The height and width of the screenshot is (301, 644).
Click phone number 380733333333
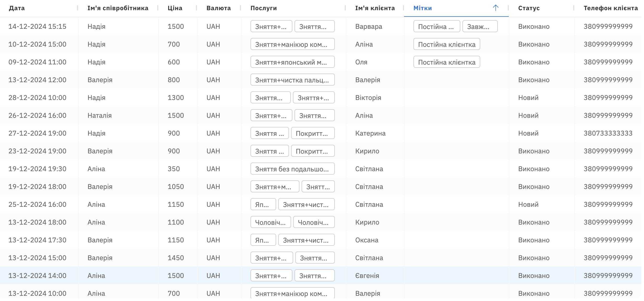click(x=608, y=133)
